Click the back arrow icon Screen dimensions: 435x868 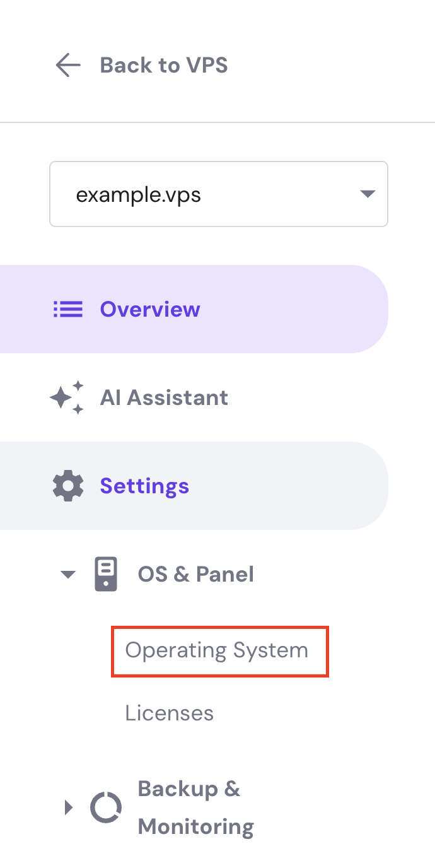coord(67,65)
